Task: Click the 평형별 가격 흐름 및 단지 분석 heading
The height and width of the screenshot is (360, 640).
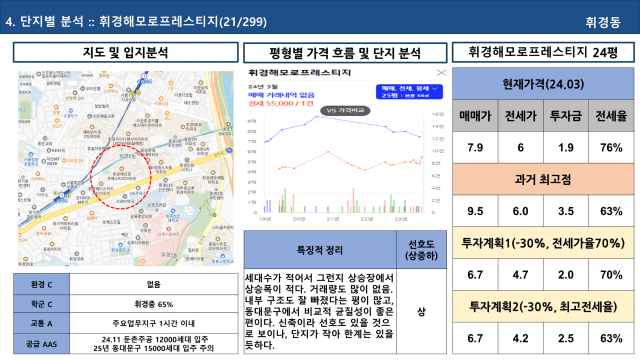Action: [x=345, y=53]
